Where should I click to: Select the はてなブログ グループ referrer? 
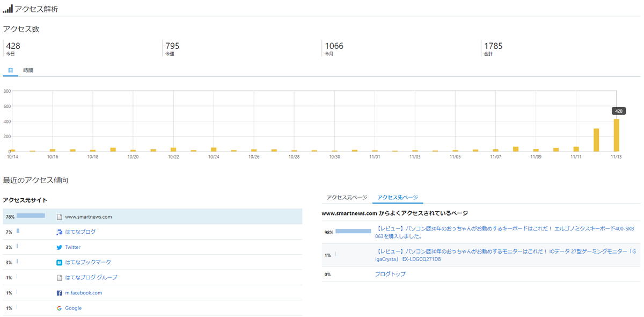tap(91, 277)
